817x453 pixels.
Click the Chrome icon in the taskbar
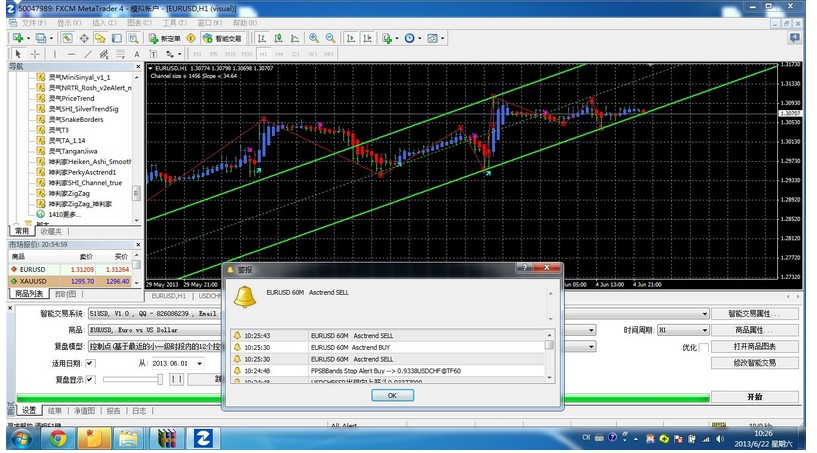[56, 438]
